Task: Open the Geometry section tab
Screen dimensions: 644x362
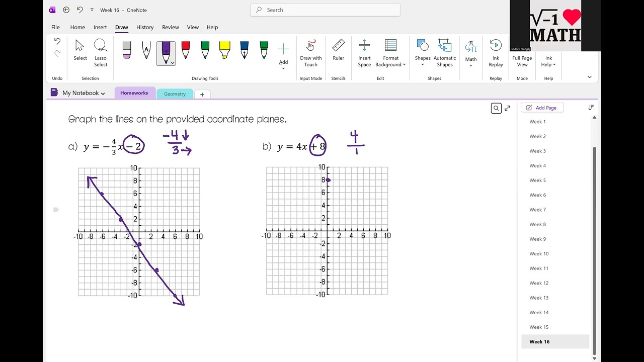Action: pyautogui.click(x=175, y=94)
